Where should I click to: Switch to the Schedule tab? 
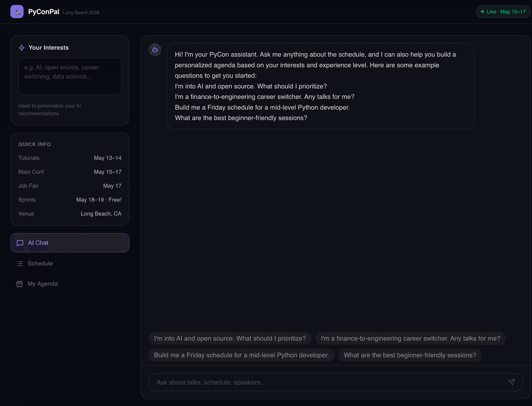pyautogui.click(x=70, y=264)
